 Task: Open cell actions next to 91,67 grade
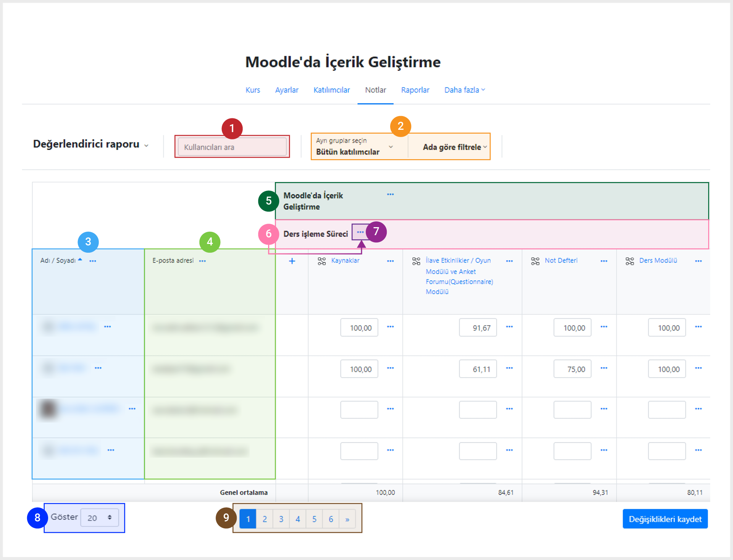(509, 327)
